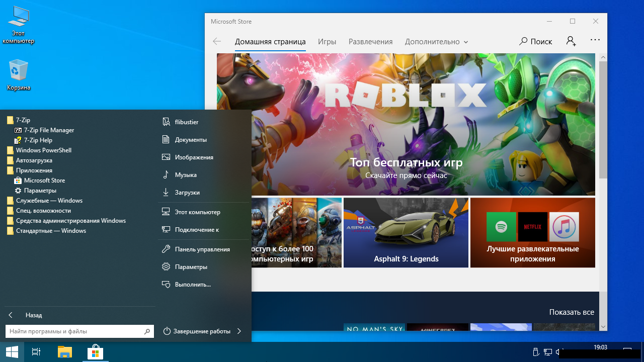The image size is (644, 362).
Task: Switch to the Развлечения tab
Action: pos(371,42)
